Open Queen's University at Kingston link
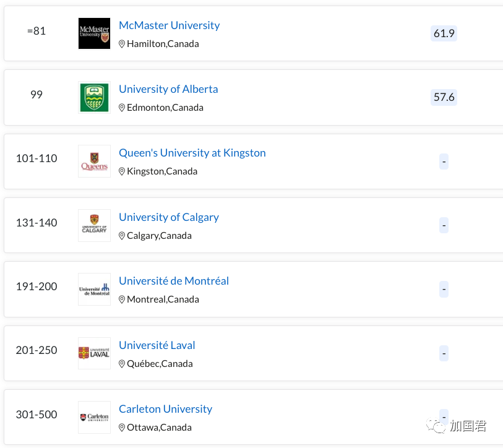Screen dimensions: 503x448 (192, 153)
